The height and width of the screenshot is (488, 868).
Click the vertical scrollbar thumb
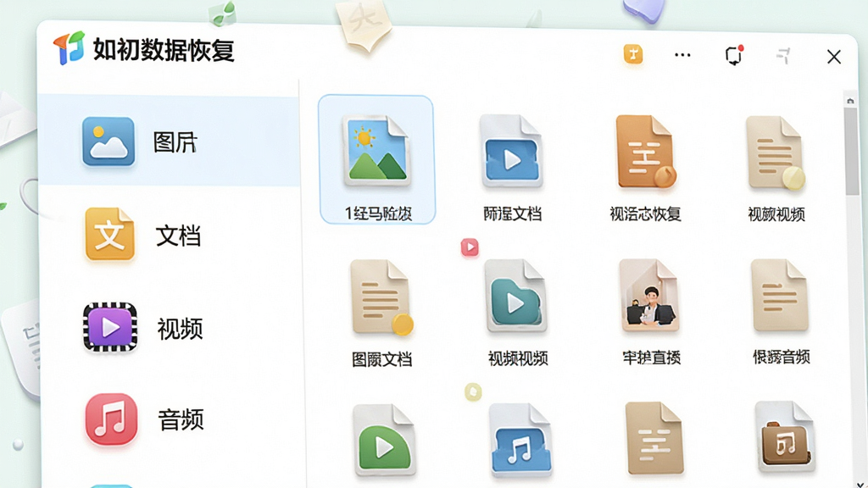(x=851, y=151)
